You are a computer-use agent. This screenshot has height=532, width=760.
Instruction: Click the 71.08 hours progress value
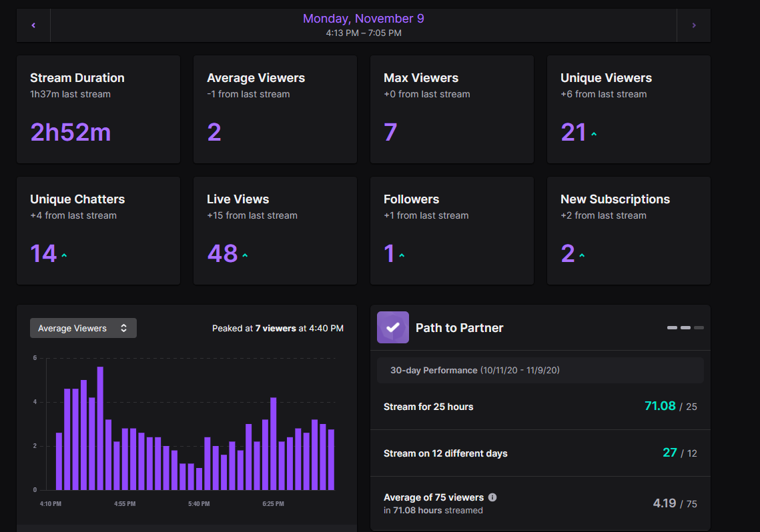tap(660, 405)
